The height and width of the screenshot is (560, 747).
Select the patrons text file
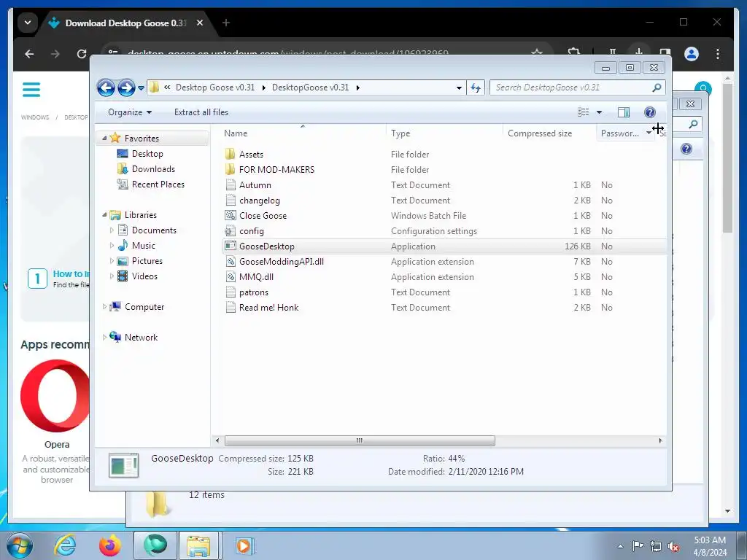click(253, 292)
